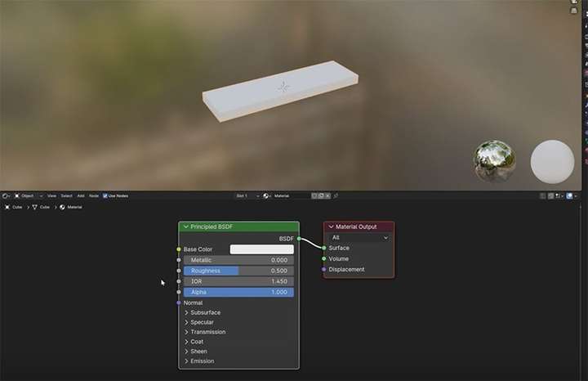
Task: Toggle the node overlays icon
Action: [570, 196]
